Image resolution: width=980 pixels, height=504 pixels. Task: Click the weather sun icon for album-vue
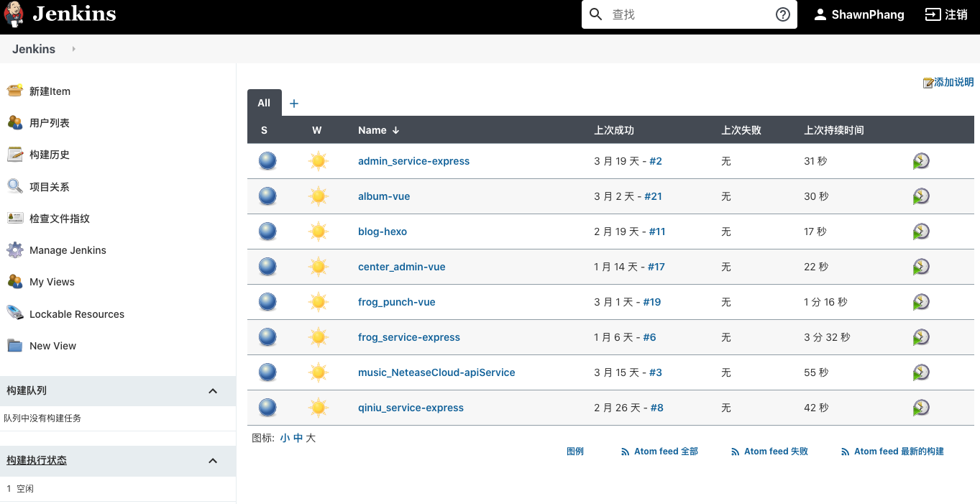click(x=318, y=196)
